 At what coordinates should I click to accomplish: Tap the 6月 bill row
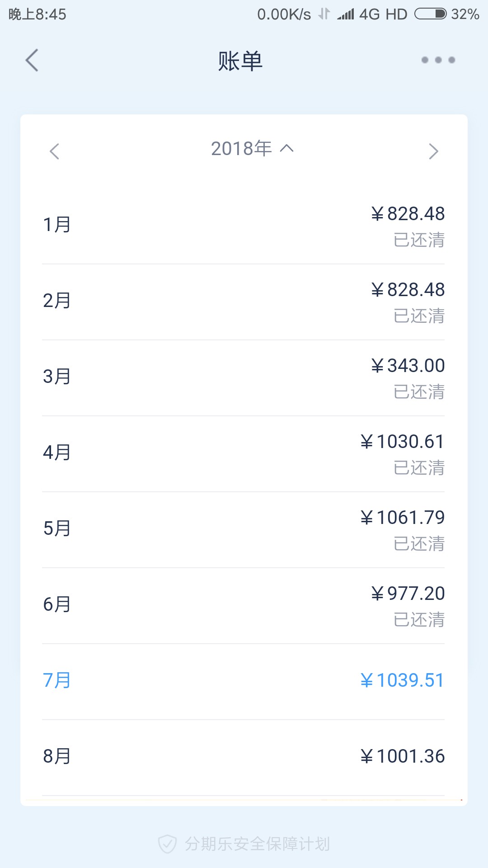[244, 605]
